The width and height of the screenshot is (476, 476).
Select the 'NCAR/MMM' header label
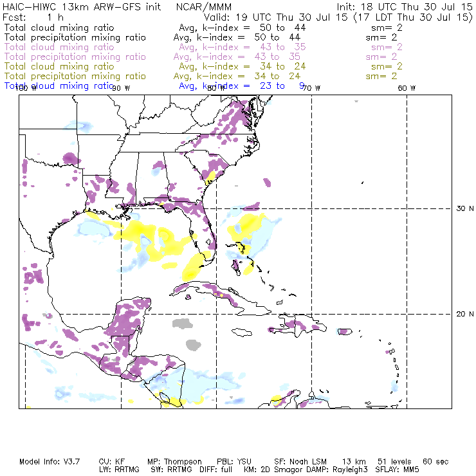[204, 7]
